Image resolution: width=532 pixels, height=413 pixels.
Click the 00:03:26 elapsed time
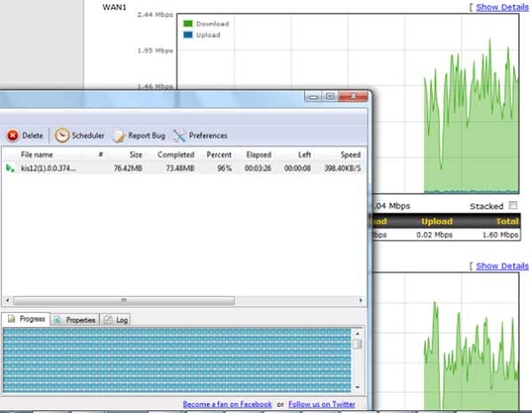tap(258, 168)
